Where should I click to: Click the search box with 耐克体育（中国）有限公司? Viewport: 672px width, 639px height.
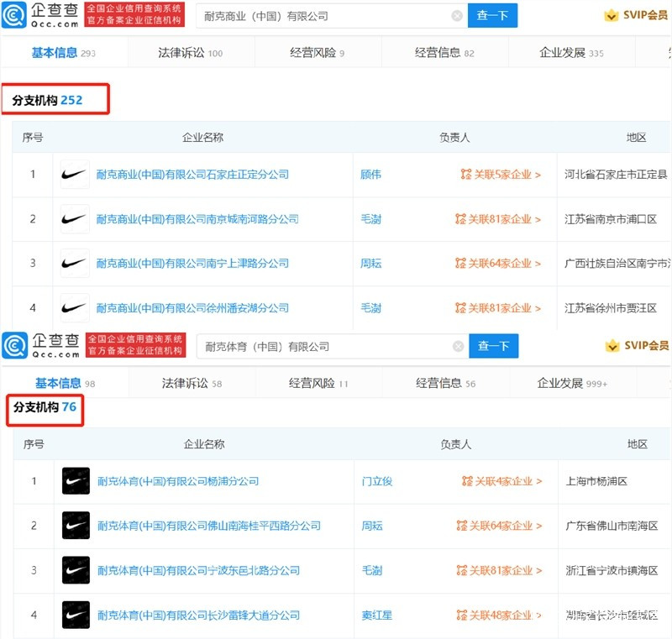333,346
